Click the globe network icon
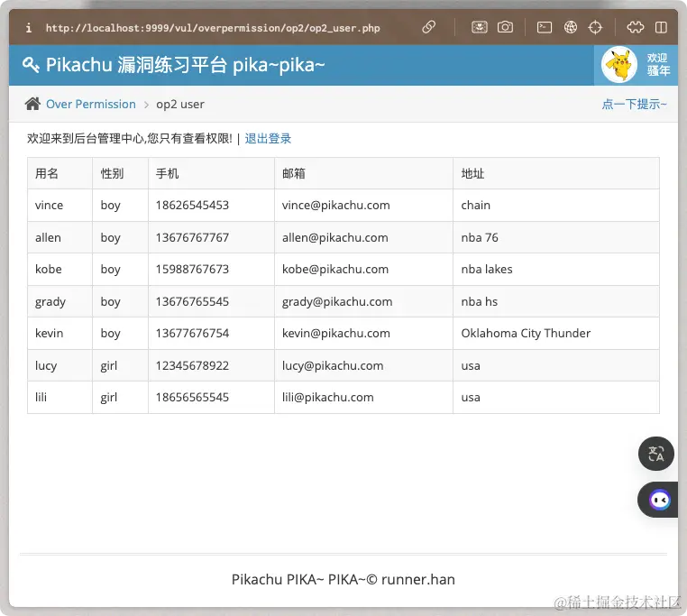The width and height of the screenshot is (687, 616). (x=571, y=27)
